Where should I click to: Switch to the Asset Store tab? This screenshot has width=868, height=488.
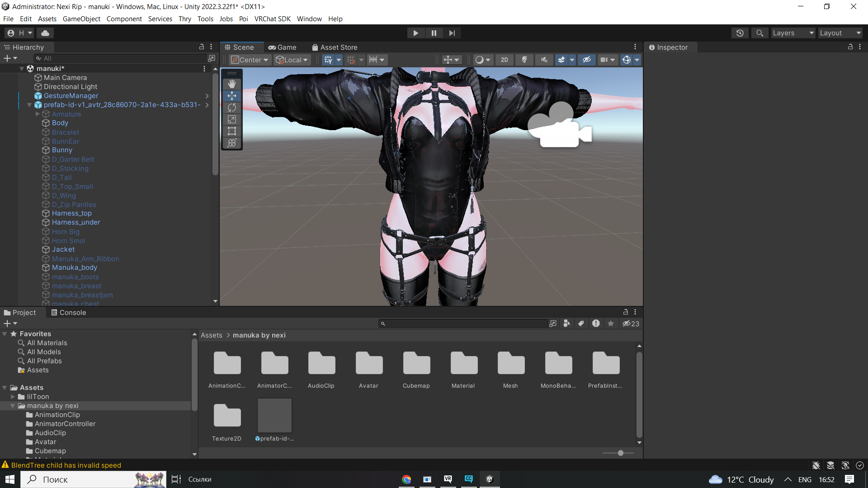click(x=335, y=47)
